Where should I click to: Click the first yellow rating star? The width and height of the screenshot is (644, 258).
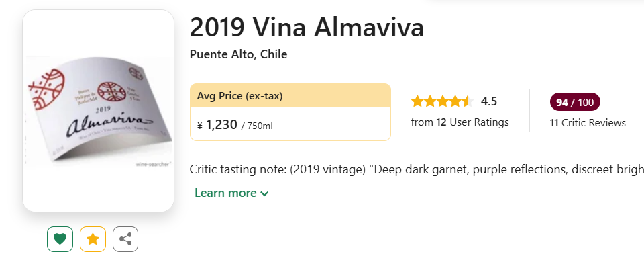click(x=417, y=101)
